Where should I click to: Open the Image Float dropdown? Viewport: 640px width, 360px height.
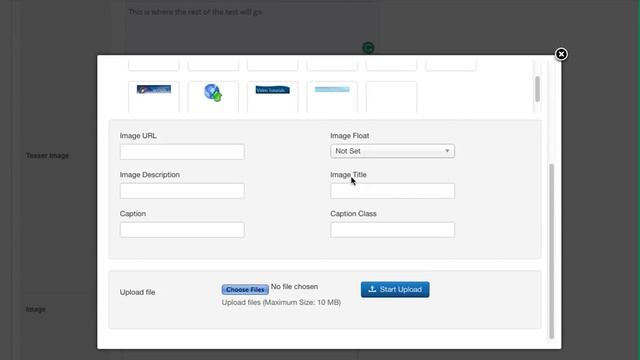[x=392, y=151]
